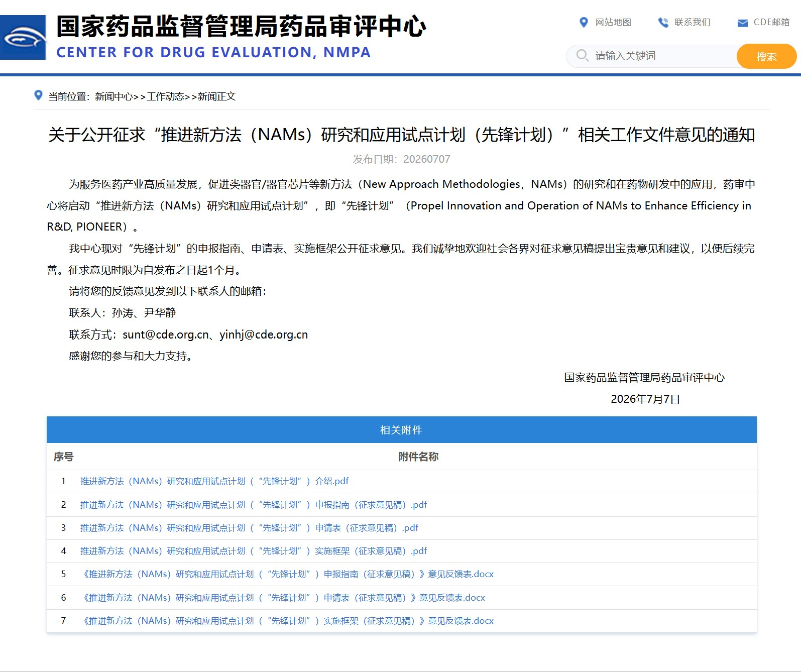801x672 pixels.
Task: Download attachment 6 申请表 意见反馈表.docx
Action: point(283,598)
